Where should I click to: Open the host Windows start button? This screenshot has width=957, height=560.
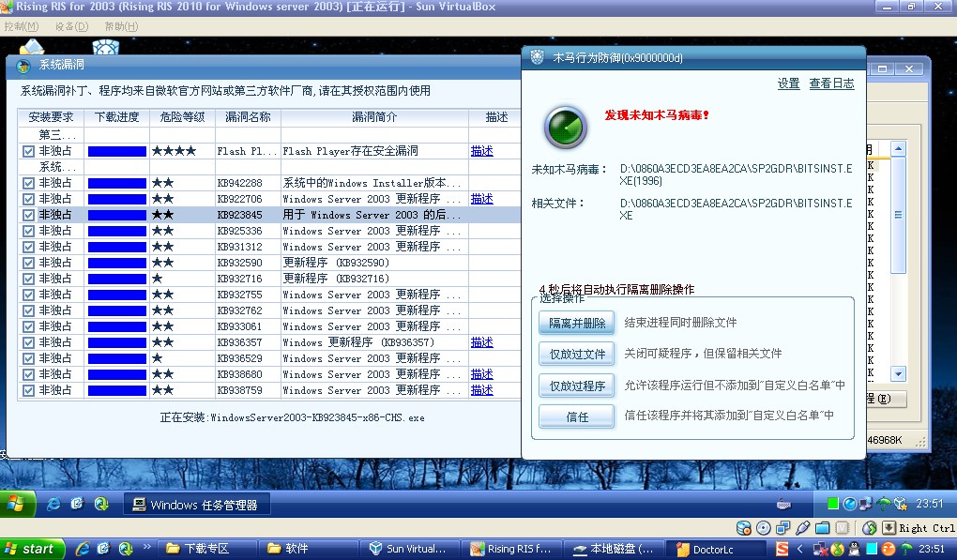click(x=32, y=549)
